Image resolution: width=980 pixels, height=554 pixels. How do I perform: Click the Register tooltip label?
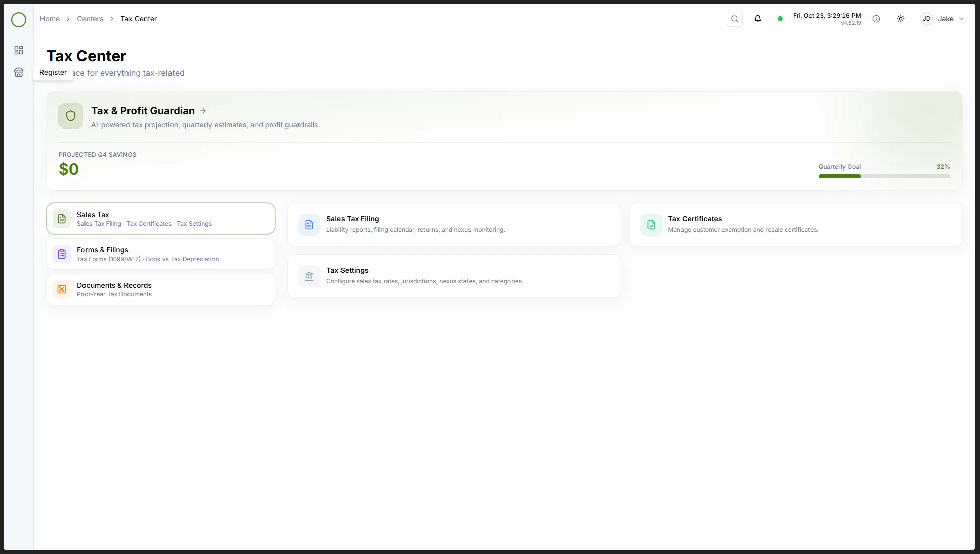click(53, 72)
